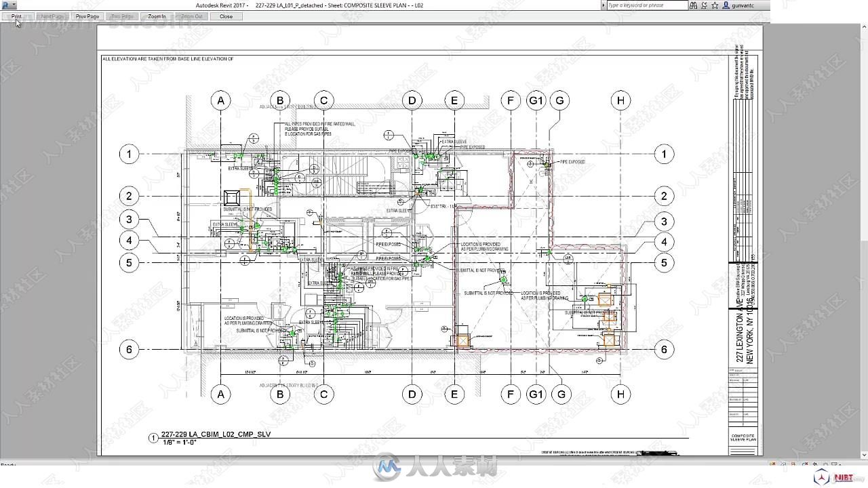Click the Zoom Out button

[x=192, y=16]
